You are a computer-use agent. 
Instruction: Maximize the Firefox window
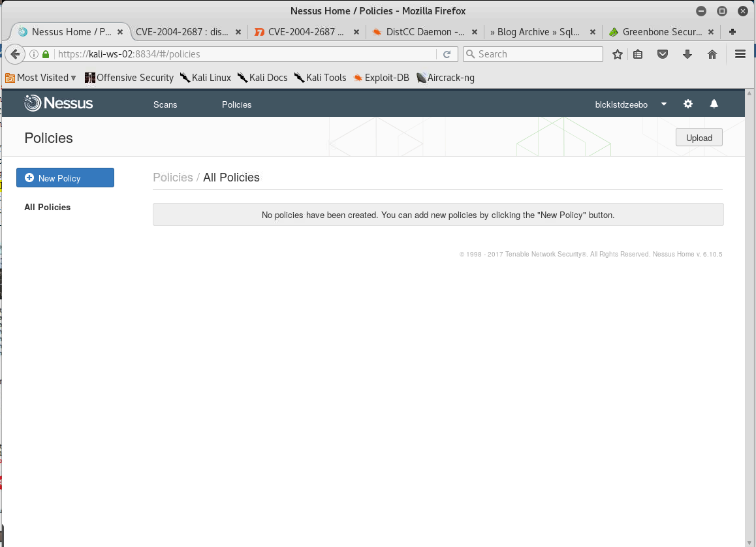pos(722,10)
